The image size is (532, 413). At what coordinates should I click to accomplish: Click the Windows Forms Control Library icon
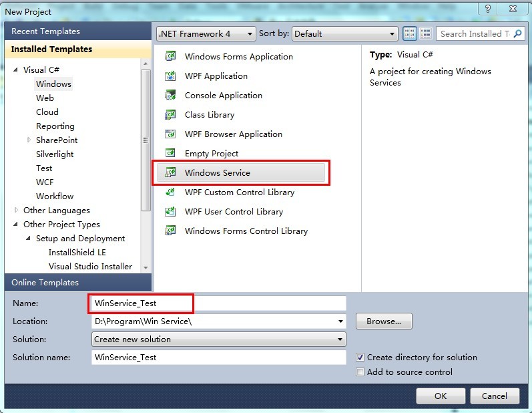click(170, 231)
